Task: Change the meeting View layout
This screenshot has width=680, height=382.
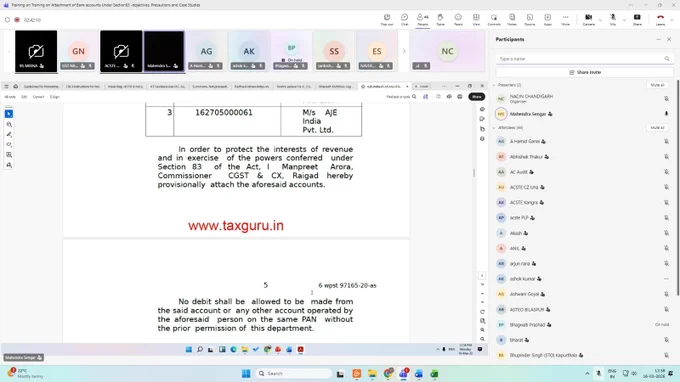Action: [476, 20]
